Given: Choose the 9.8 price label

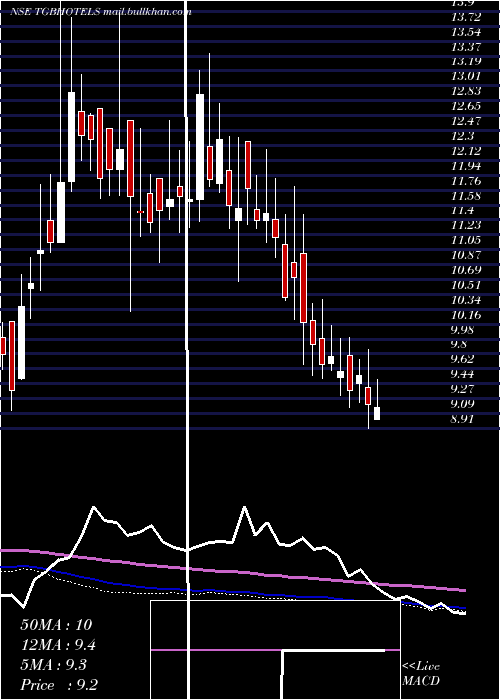Looking at the screenshot, I should (x=459, y=344).
